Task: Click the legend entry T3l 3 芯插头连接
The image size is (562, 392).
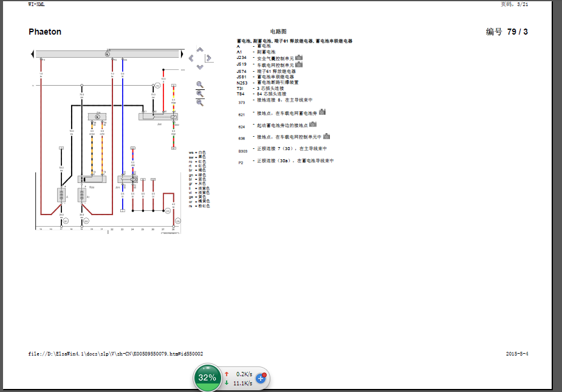Action: click(x=260, y=88)
